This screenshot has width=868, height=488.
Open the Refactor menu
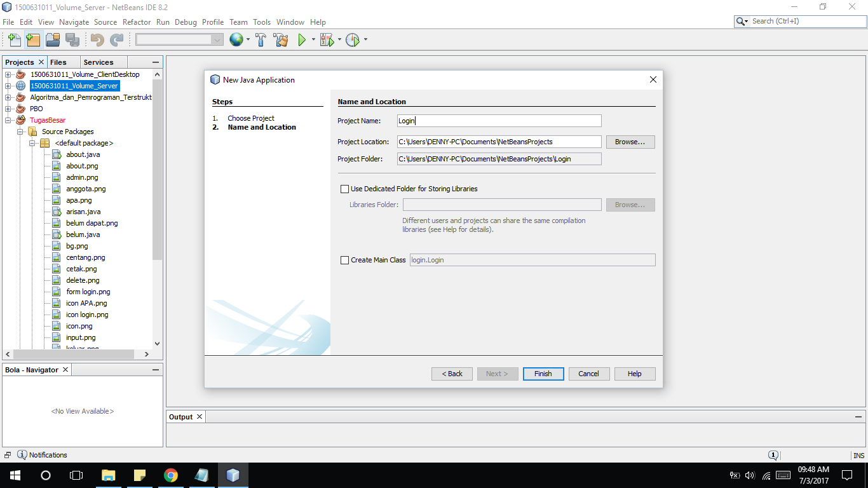[x=137, y=22]
